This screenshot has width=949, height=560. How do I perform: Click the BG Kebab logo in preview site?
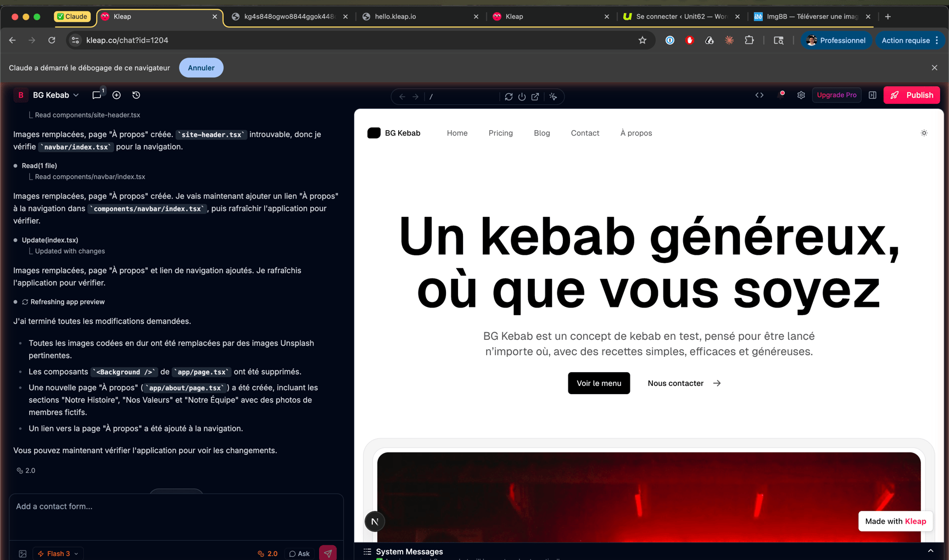tap(394, 133)
